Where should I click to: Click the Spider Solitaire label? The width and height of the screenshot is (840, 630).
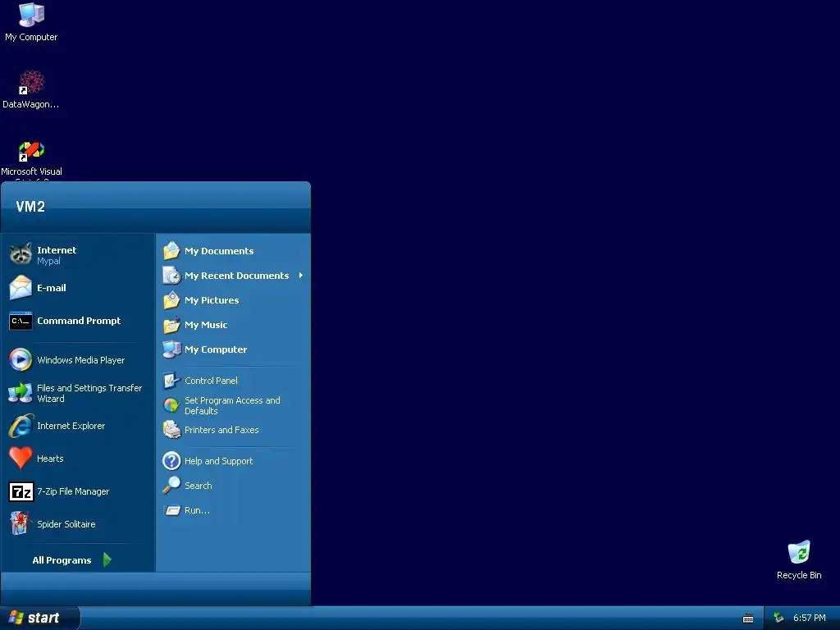[66, 524]
